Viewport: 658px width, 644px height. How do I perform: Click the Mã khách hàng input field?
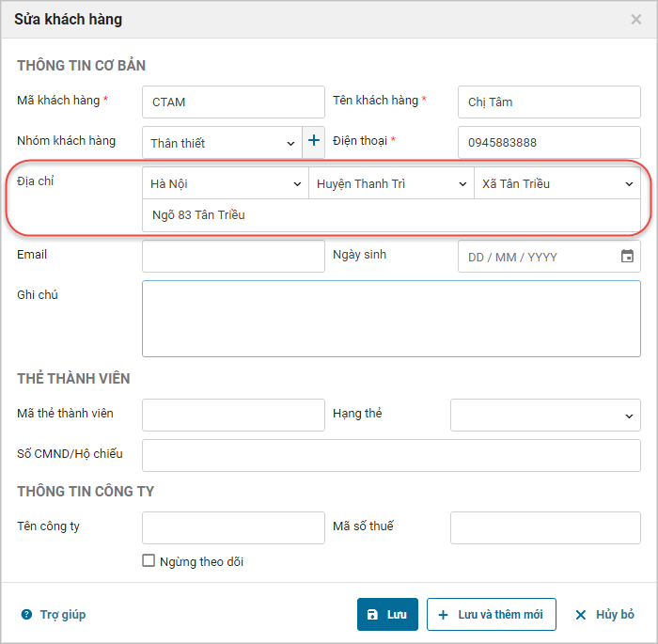233,102
